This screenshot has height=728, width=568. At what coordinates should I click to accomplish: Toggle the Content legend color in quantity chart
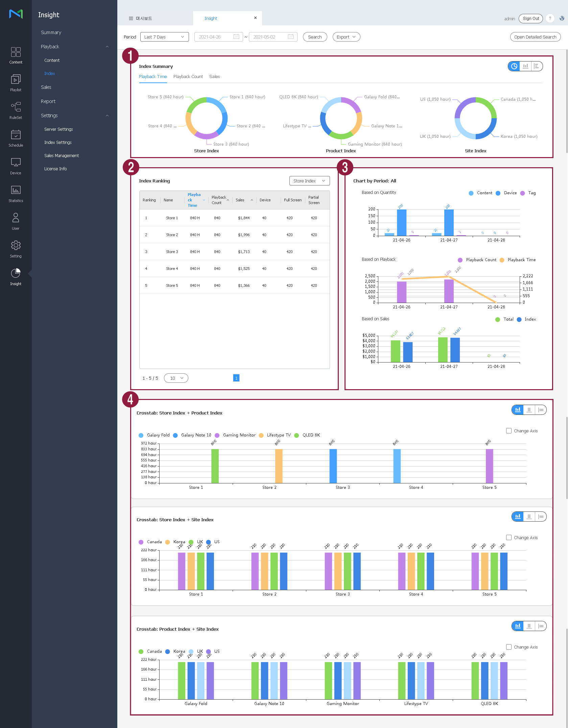point(471,193)
